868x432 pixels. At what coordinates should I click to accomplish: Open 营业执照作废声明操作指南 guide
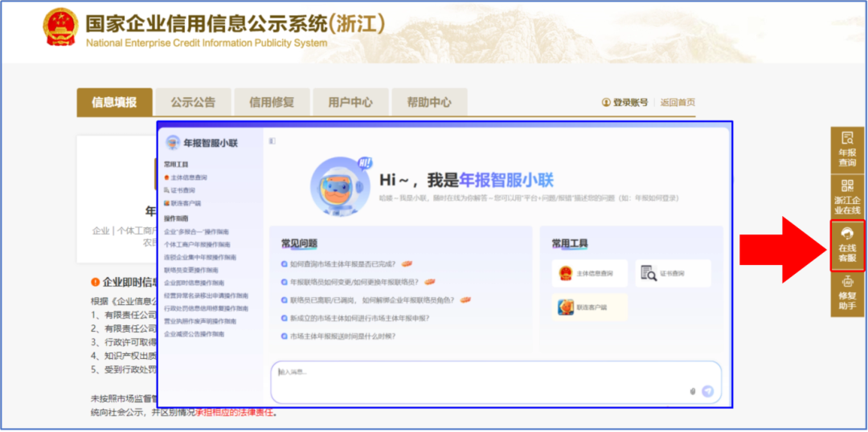point(200,321)
